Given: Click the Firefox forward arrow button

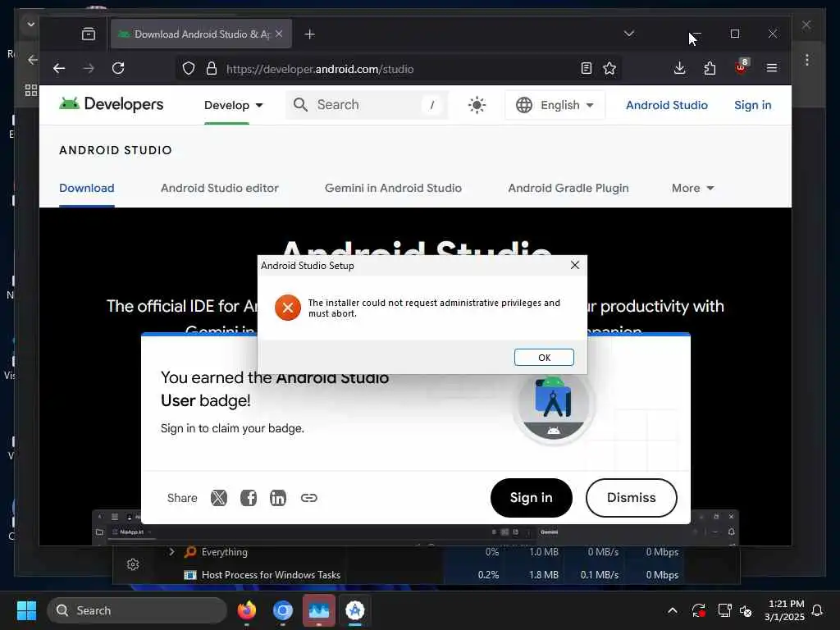Looking at the screenshot, I should click(x=89, y=69).
